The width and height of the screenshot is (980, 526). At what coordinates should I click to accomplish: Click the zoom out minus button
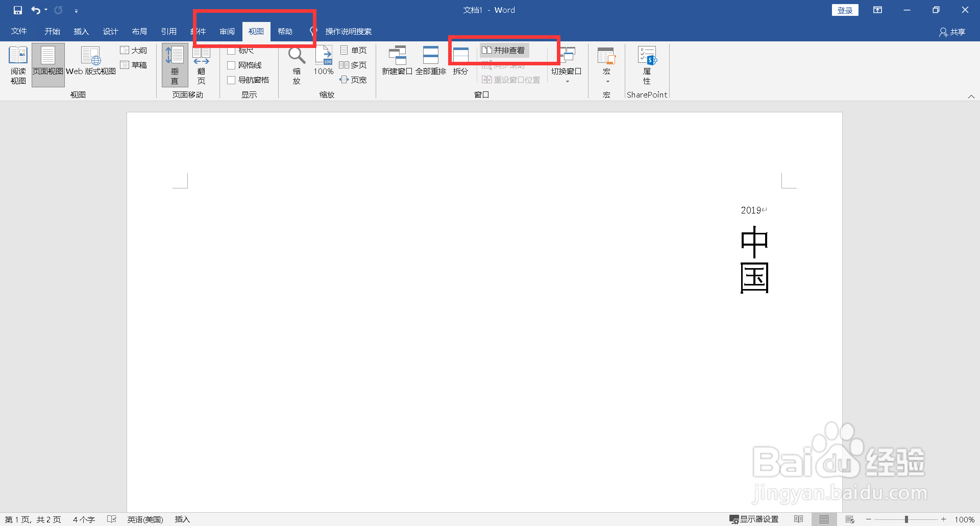869,519
